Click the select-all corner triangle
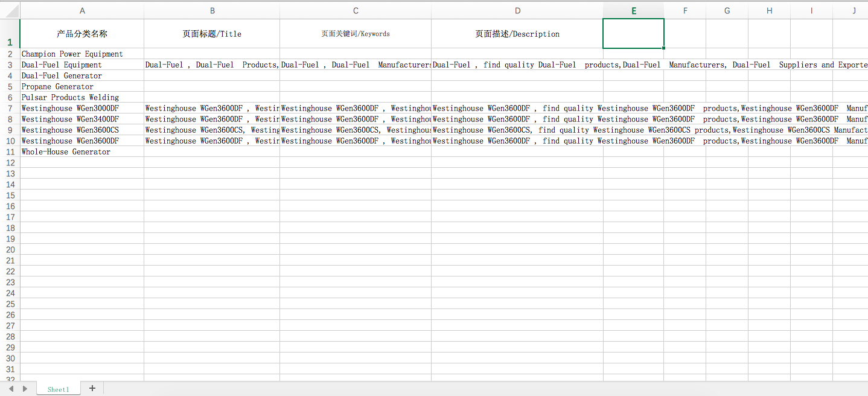868x396 pixels. click(x=10, y=10)
